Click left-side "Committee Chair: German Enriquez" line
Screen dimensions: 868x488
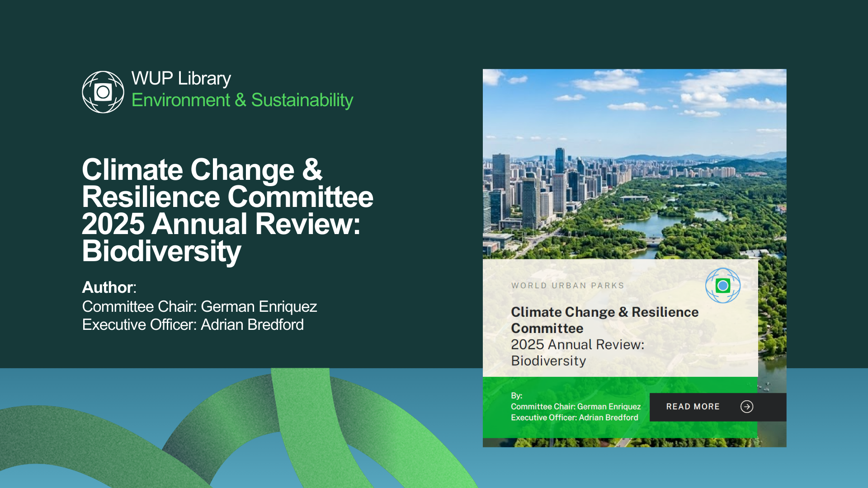(199, 307)
